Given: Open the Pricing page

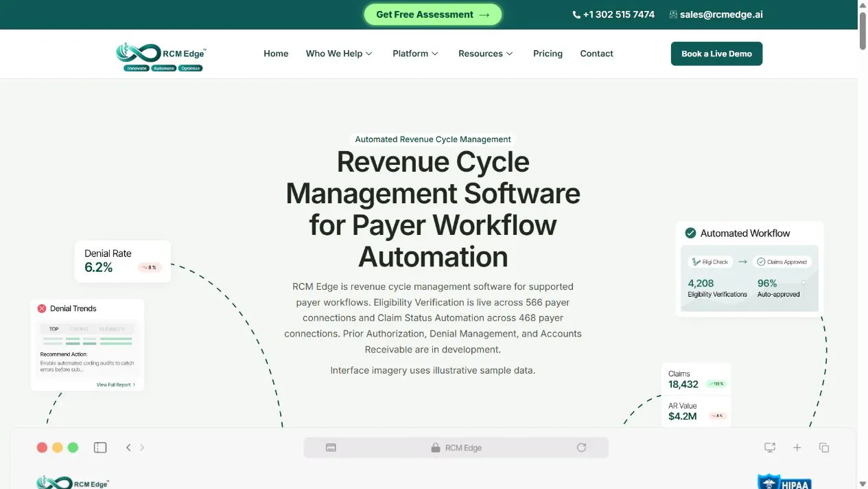Looking at the screenshot, I should coord(548,54).
